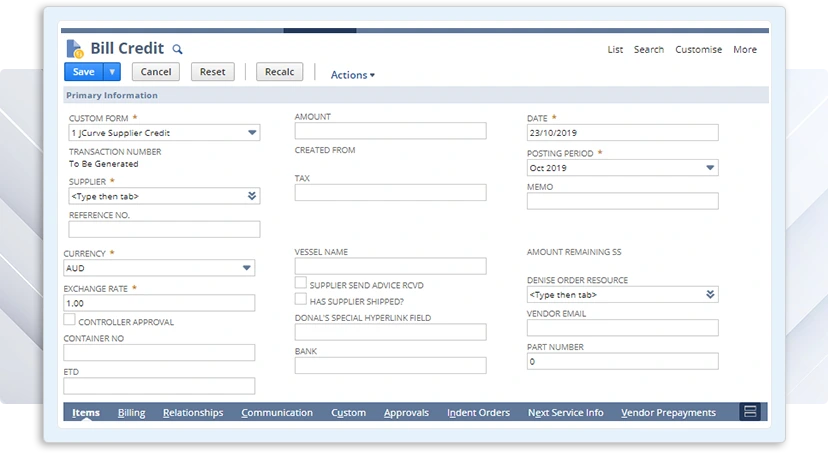This screenshot has width=828, height=453.
Task: Click the 'To Be Generated' transaction number text
Action: pos(104,164)
